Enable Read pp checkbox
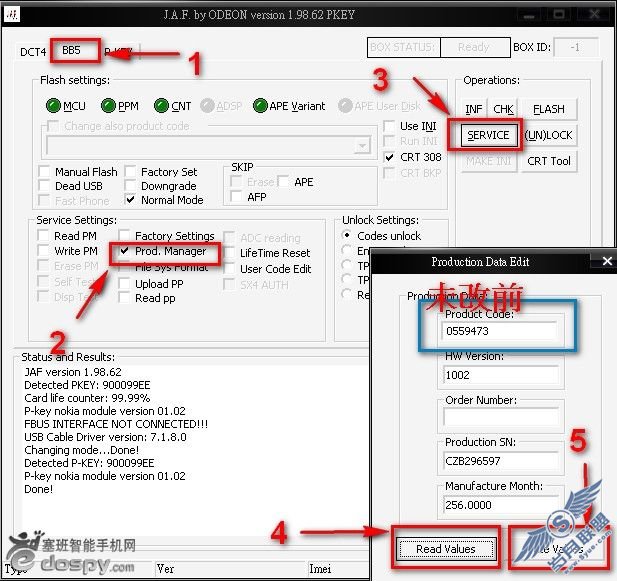This screenshot has height=581, width=617. click(x=124, y=298)
